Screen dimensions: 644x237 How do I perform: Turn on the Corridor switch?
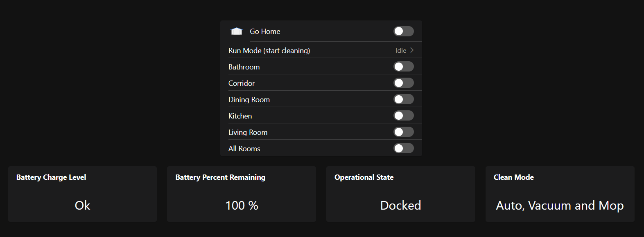tap(404, 83)
